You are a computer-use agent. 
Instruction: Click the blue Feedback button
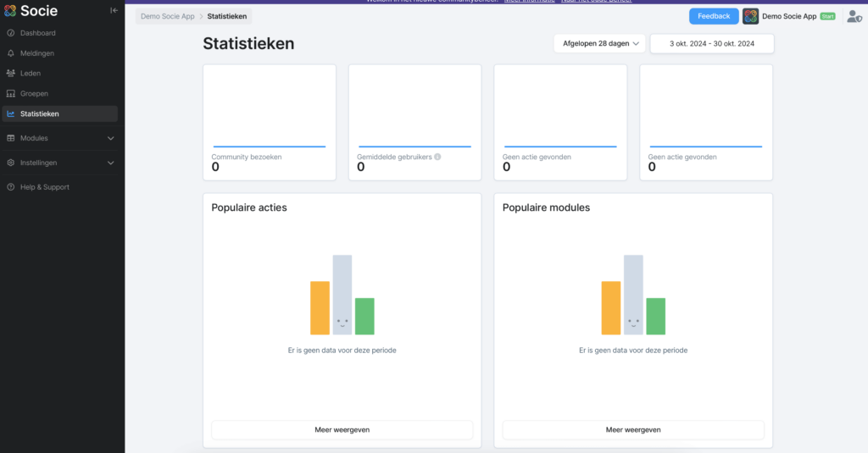[714, 16]
